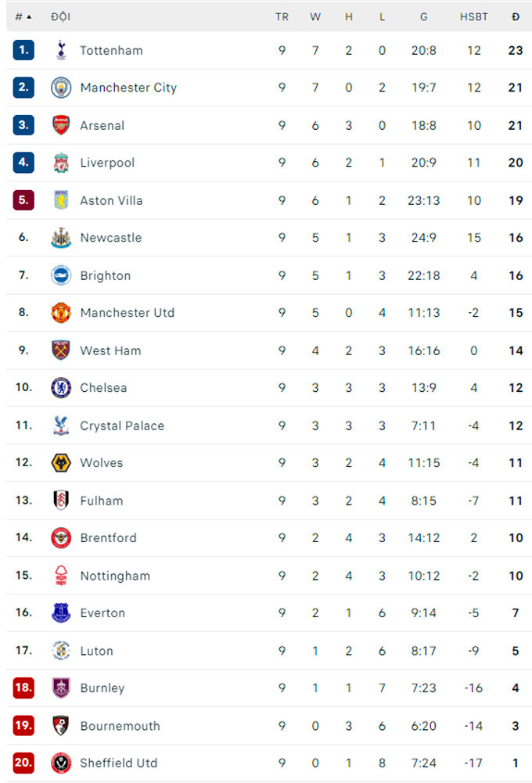532x783 pixels.
Task: Click the Sheffield Utd crest icon
Action: click(61, 763)
